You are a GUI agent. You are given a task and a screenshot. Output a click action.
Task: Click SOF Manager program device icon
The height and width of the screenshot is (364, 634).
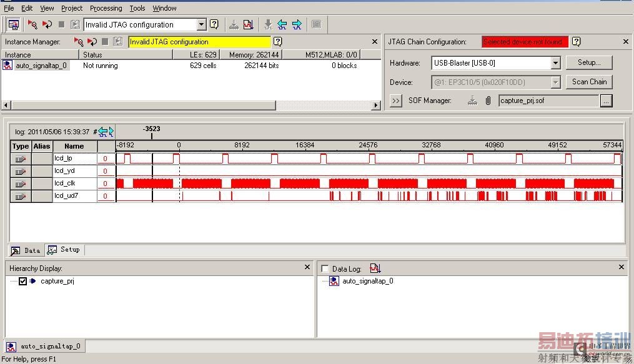click(x=472, y=101)
